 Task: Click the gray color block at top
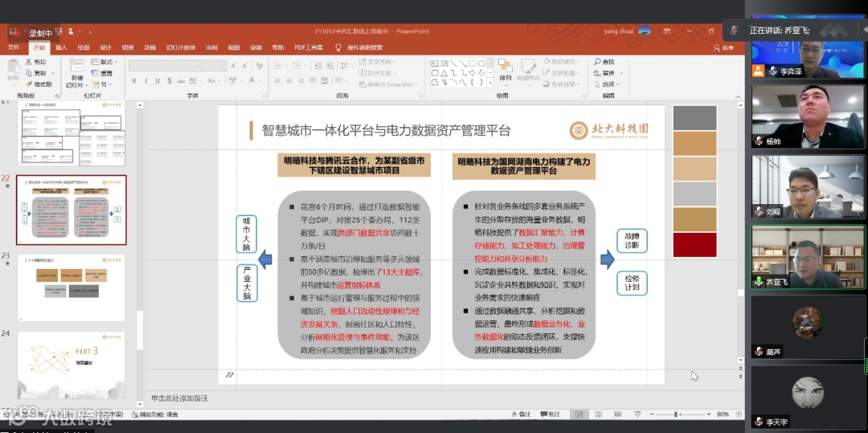[694, 118]
